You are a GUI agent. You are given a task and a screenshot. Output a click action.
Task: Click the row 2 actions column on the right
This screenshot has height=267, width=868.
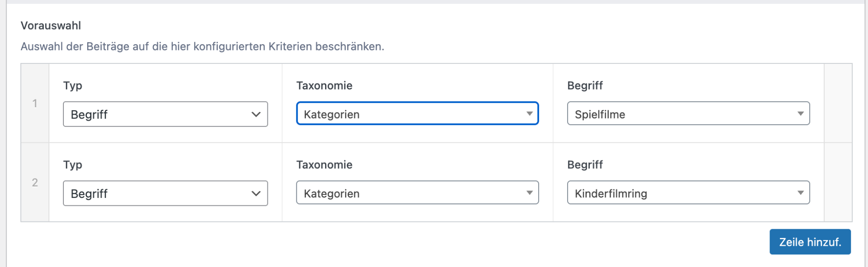tap(838, 182)
